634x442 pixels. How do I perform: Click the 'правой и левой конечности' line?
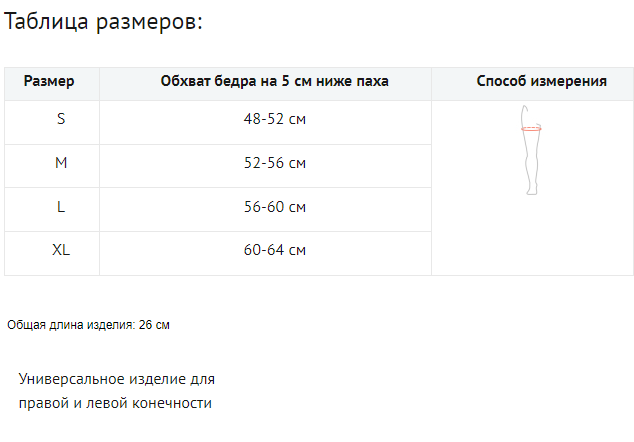(116, 403)
